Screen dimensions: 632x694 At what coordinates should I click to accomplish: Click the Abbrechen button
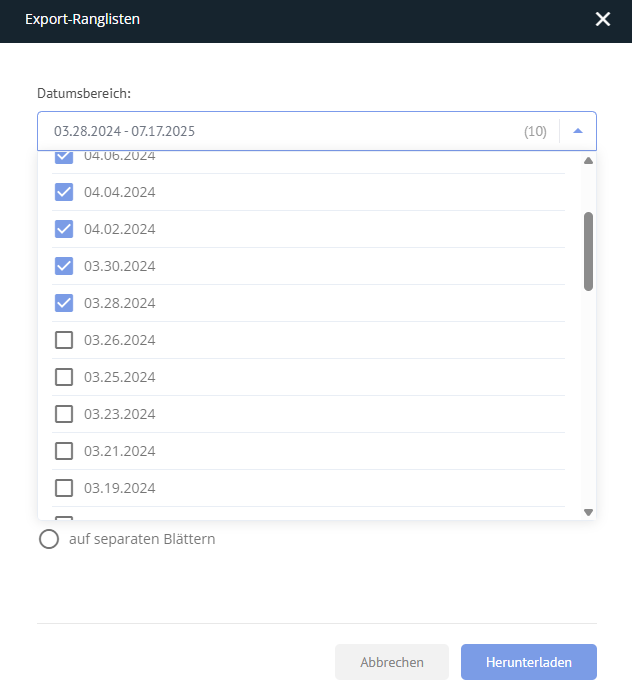click(x=392, y=662)
